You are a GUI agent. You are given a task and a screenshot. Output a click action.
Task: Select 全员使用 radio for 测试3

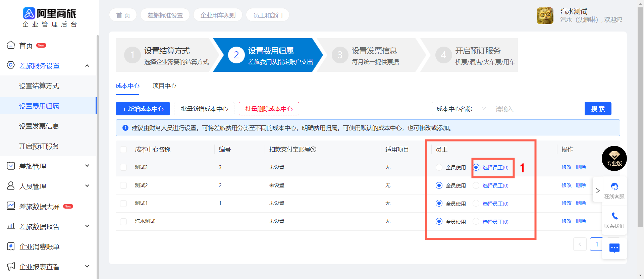[x=439, y=167]
